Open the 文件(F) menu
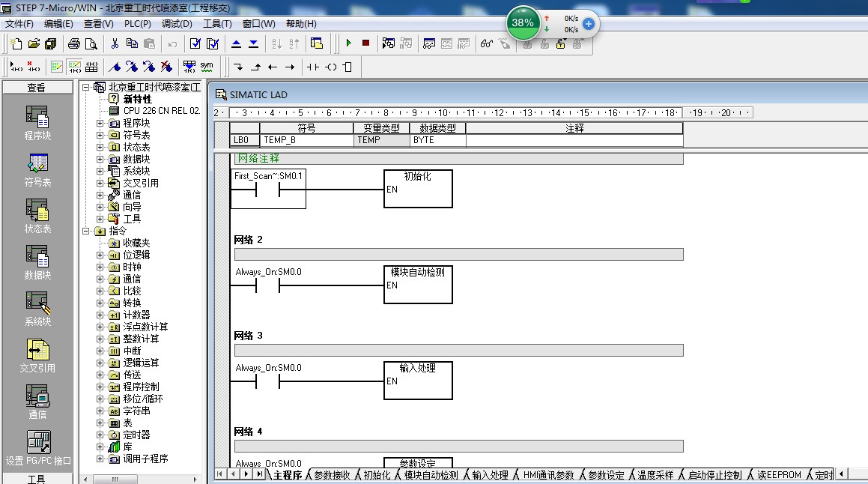The height and width of the screenshot is (484, 868). pyautogui.click(x=19, y=24)
